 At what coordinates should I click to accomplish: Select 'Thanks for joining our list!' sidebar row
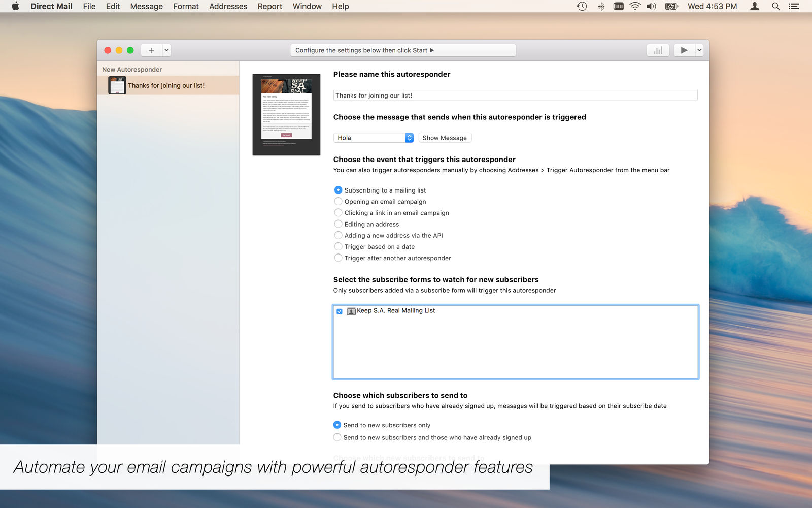(x=168, y=85)
